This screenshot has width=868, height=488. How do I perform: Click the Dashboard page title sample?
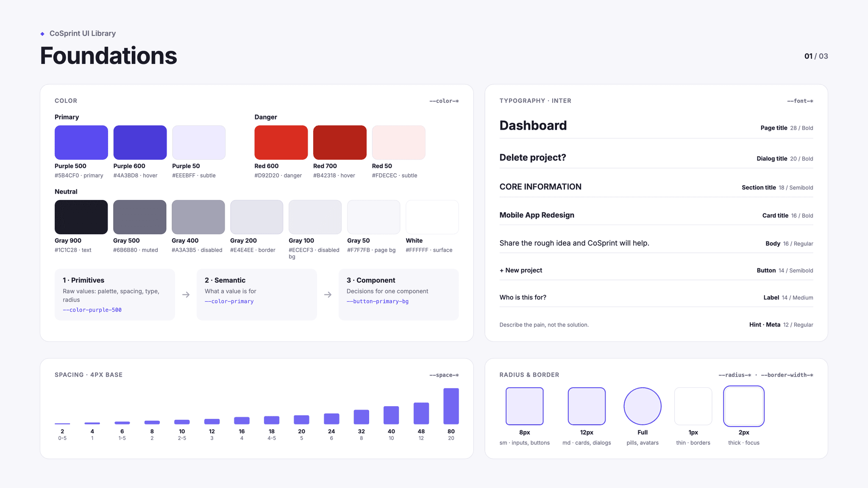[533, 125]
